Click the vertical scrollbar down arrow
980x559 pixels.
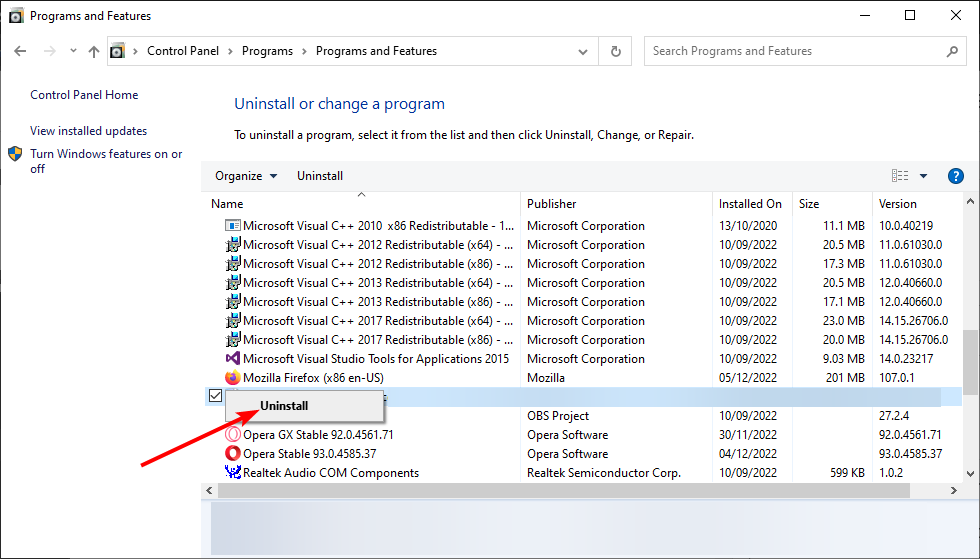pyautogui.click(x=970, y=474)
